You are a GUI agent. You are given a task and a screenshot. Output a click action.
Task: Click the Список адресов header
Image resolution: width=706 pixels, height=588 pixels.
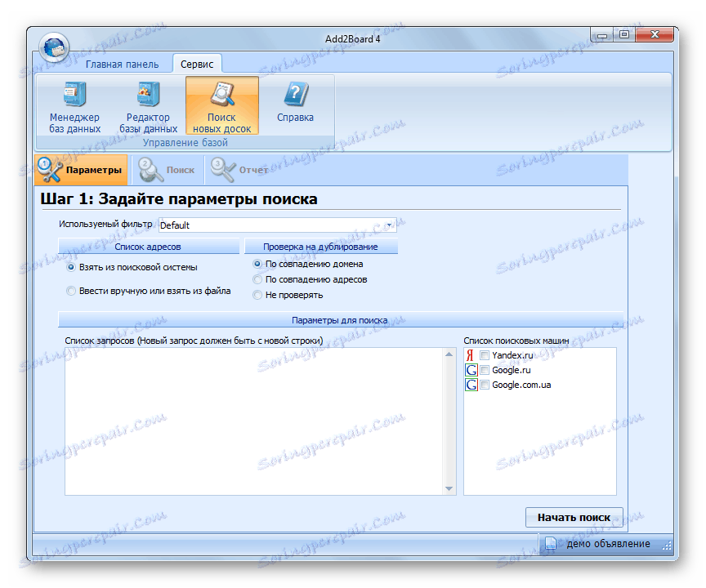pos(148,247)
